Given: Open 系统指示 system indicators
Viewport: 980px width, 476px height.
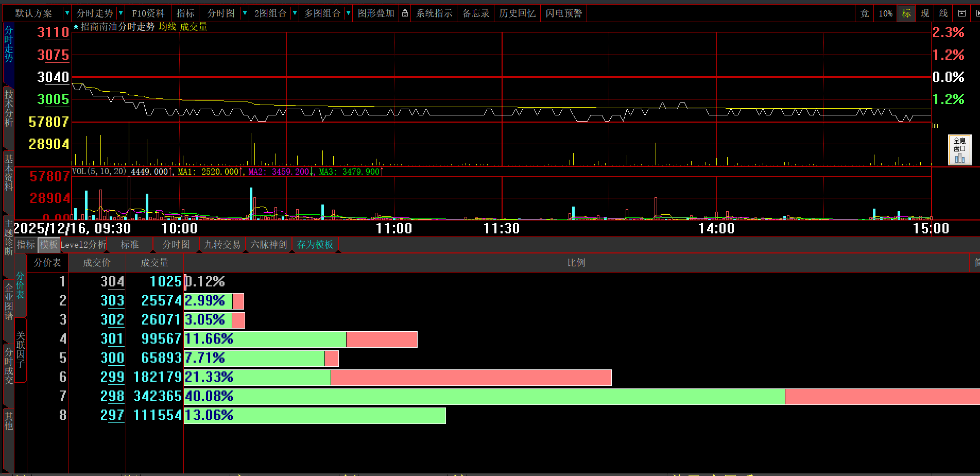Looking at the screenshot, I should tap(434, 13).
